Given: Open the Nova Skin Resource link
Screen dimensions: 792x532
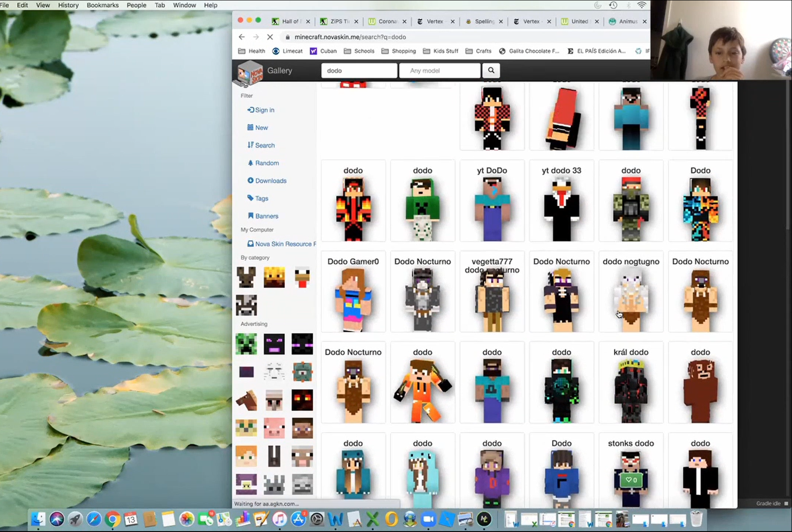Looking at the screenshot, I should [x=282, y=244].
